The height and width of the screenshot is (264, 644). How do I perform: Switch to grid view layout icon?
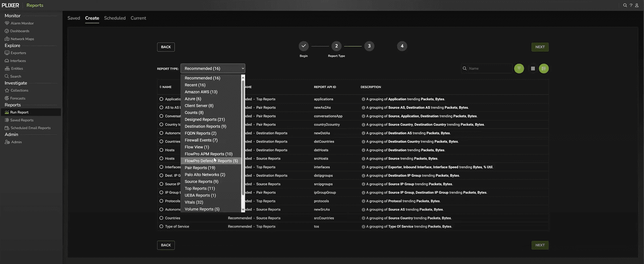point(533,69)
